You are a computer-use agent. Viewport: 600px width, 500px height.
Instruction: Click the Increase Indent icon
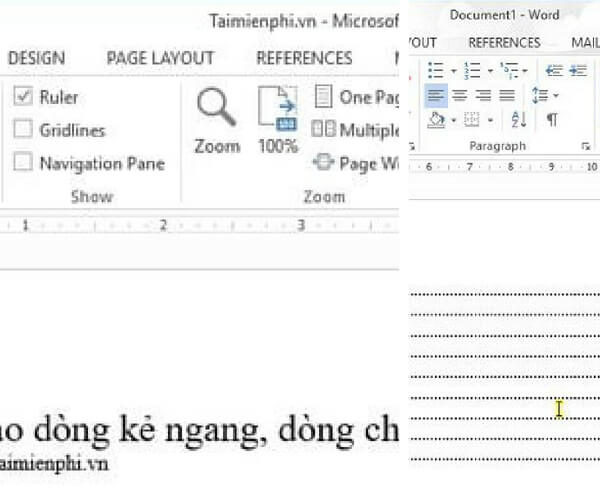point(578,70)
